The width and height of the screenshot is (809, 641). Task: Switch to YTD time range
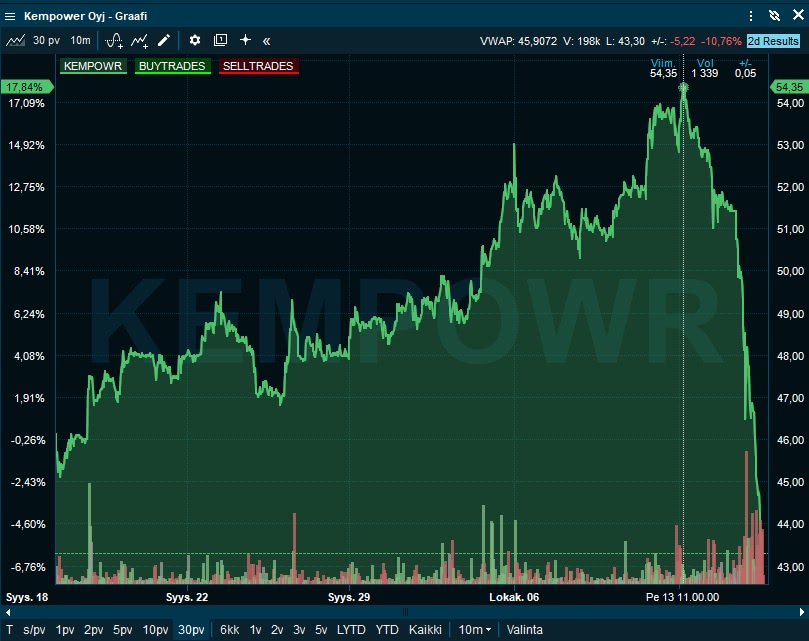click(387, 630)
